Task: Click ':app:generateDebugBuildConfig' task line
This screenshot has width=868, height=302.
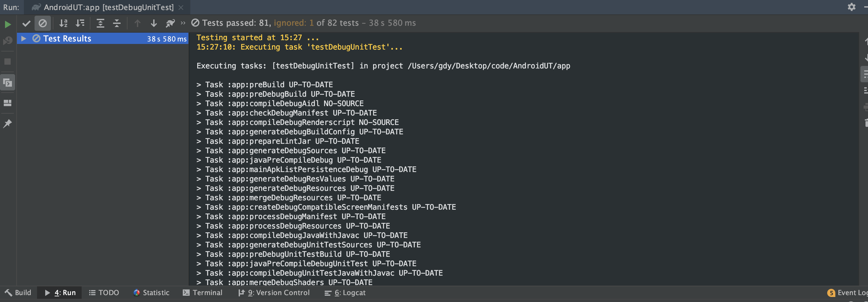Action: [300, 132]
